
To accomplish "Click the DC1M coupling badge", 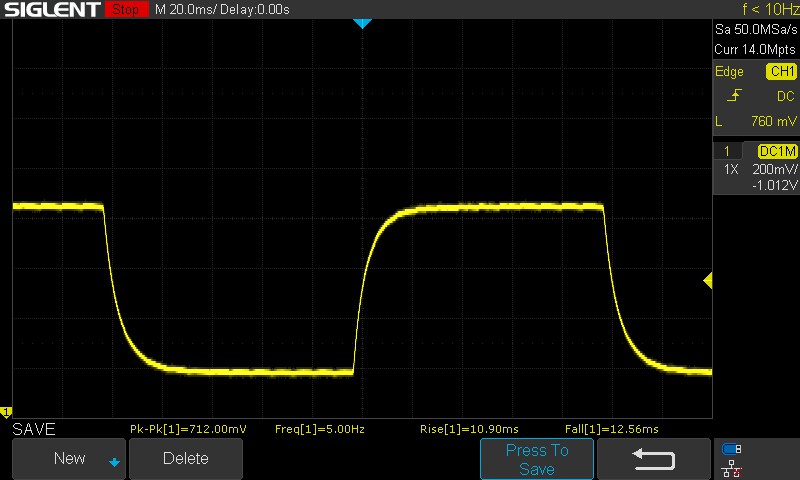I will [778, 151].
